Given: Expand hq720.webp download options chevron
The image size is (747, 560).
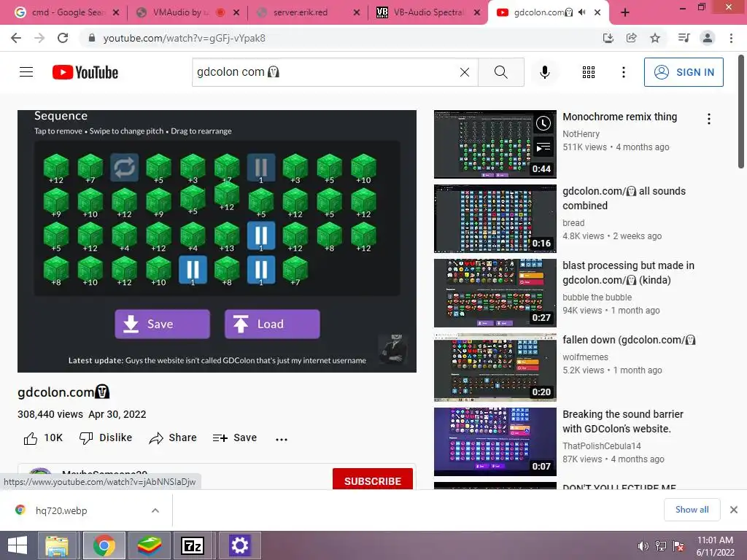Looking at the screenshot, I should click(x=155, y=510).
